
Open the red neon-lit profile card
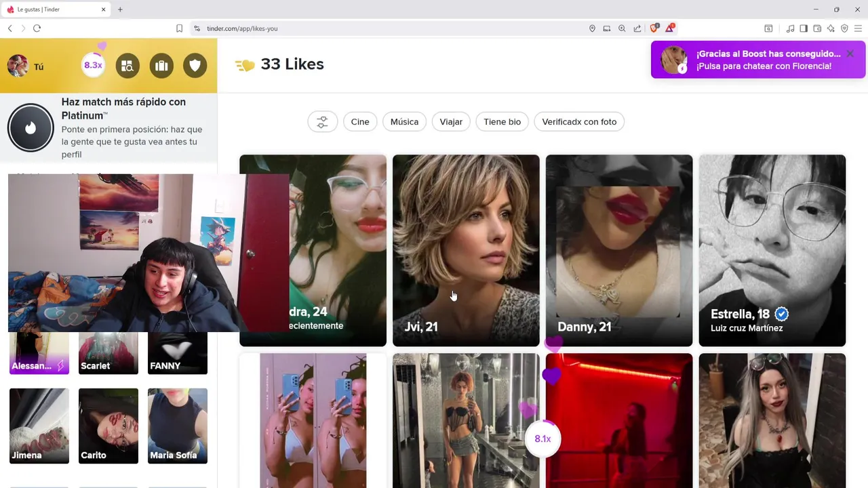619,420
